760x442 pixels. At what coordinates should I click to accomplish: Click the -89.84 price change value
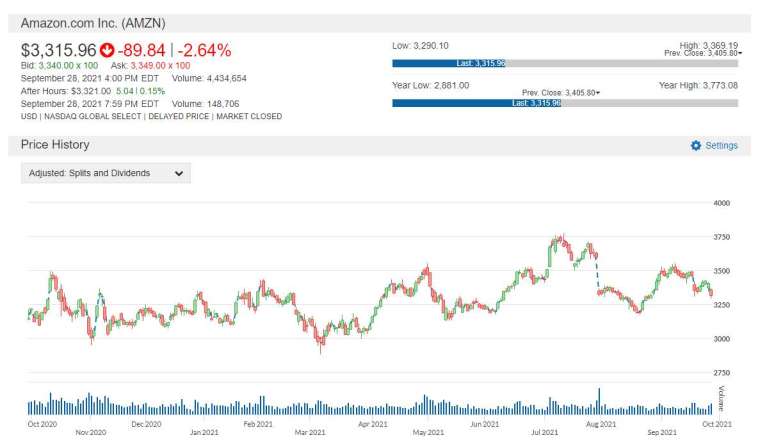pos(142,50)
